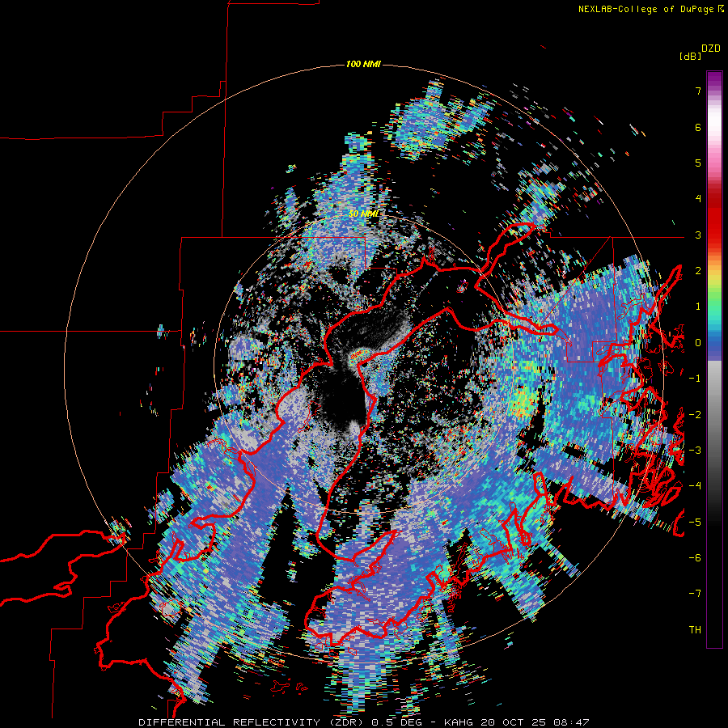Click the -7 value on the dB scale
The image size is (728, 728).
click(x=695, y=594)
